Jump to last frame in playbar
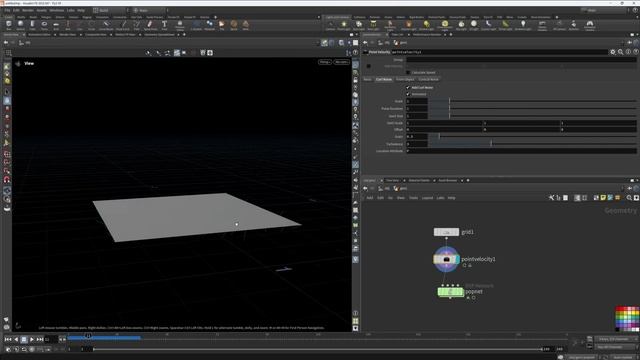 (40, 339)
